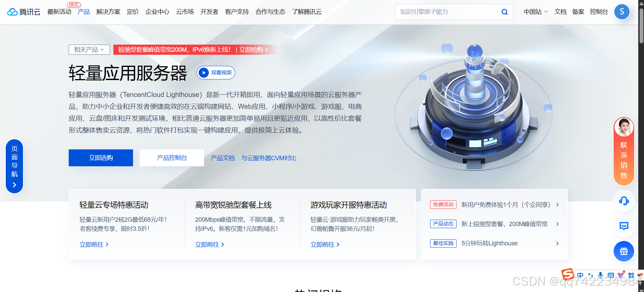644x292 pixels.
Task: Click the 最佳实践 tag
Action: click(x=443, y=243)
